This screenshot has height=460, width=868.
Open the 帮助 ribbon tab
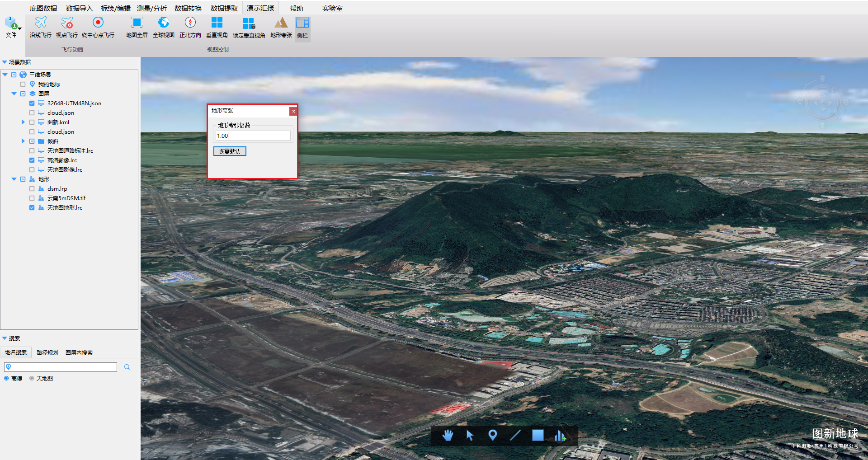tap(297, 8)
